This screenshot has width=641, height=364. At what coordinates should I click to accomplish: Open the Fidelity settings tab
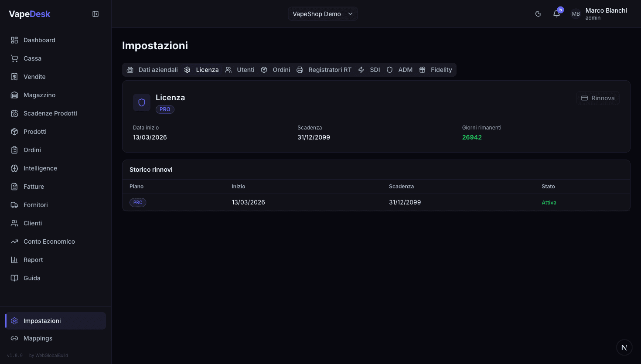click(436, 70)
